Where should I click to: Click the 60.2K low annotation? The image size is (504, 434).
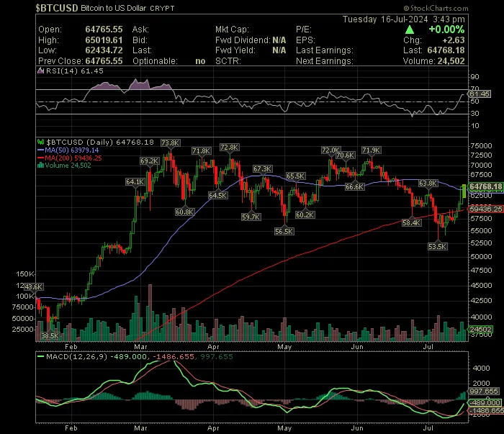pos(305,214)
